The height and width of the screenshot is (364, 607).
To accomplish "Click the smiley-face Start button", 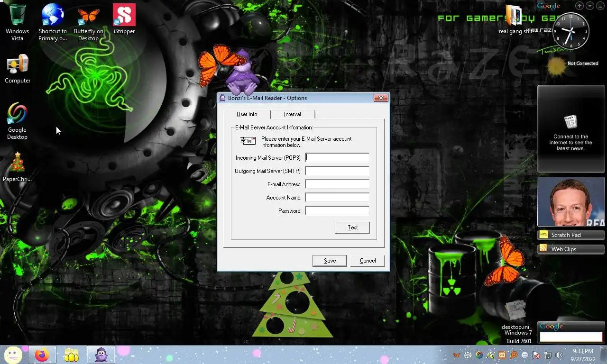I will coord(13,355).
